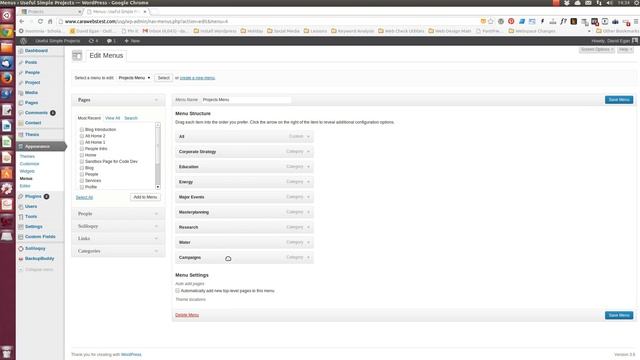640x360 pixels.
Task: Enable automatically add new top-level pages
Action: 178,291
